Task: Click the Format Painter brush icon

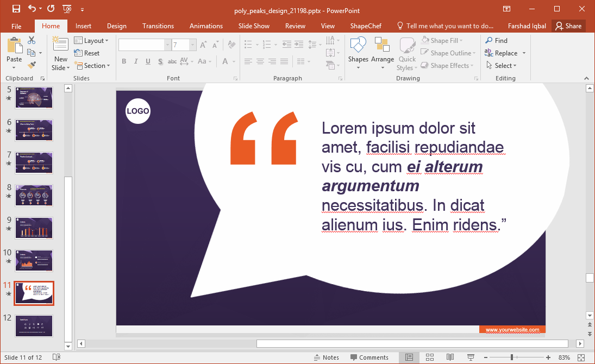Action: tap(32, 65)
